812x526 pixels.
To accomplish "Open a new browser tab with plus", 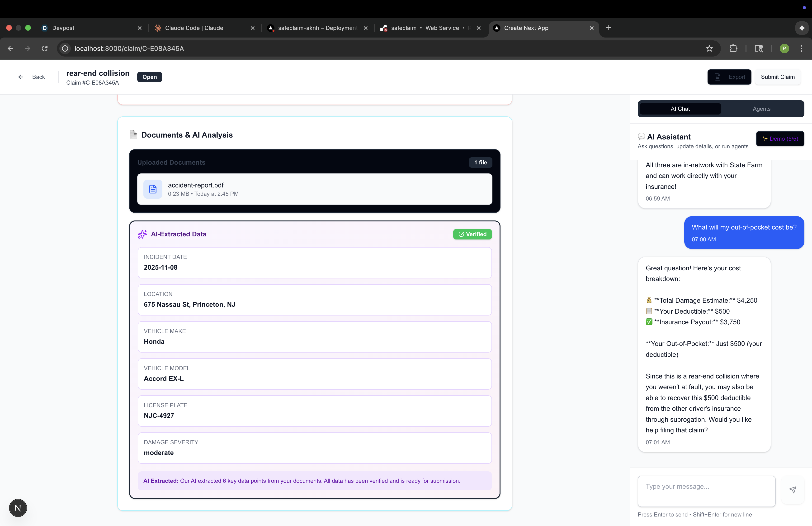I will 609,28.
